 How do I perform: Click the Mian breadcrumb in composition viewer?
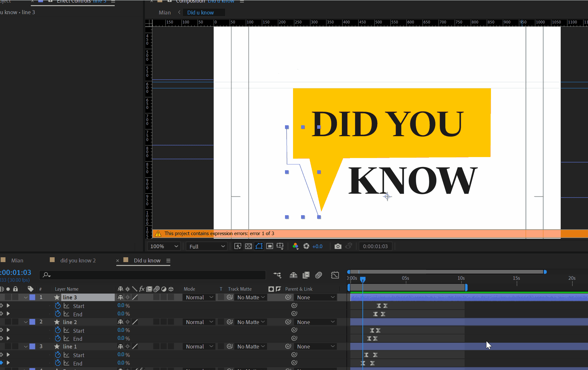pos(165,13)
